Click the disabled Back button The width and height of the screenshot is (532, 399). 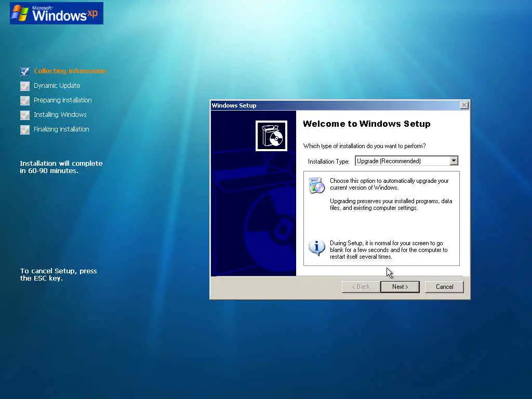click(361, 287)
